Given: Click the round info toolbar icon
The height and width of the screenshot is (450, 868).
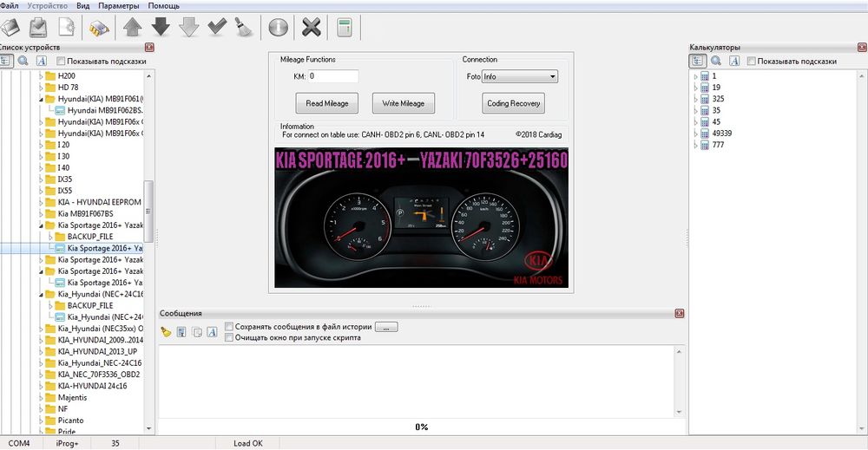Looking at the screenshot, I should 278,27.
